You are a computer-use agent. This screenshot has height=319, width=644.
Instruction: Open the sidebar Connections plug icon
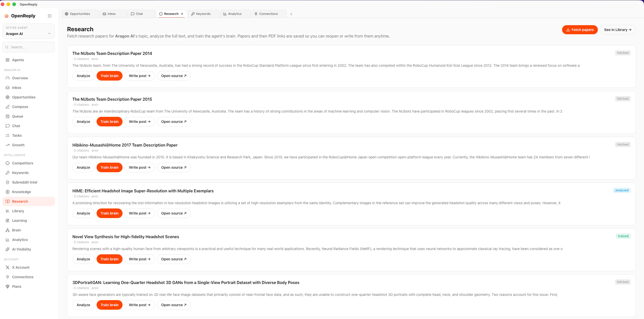(8, 277)
